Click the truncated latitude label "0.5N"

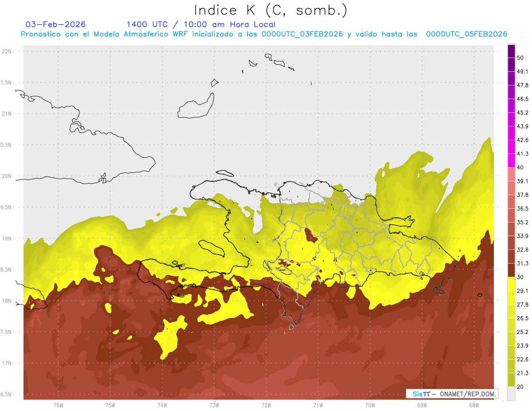pyautogui.click(x=7, y=145)
